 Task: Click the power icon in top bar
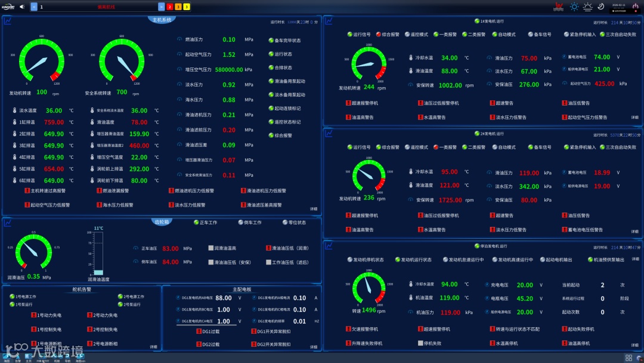tap(636, 7)
